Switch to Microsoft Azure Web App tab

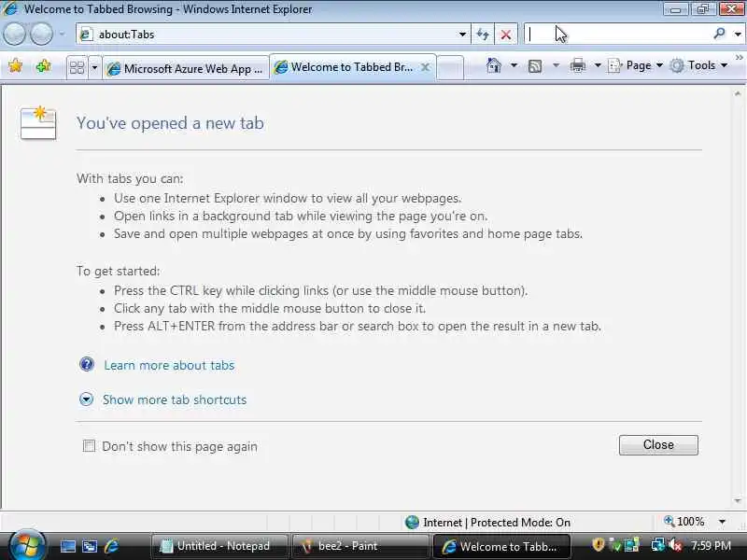[186, 68]
